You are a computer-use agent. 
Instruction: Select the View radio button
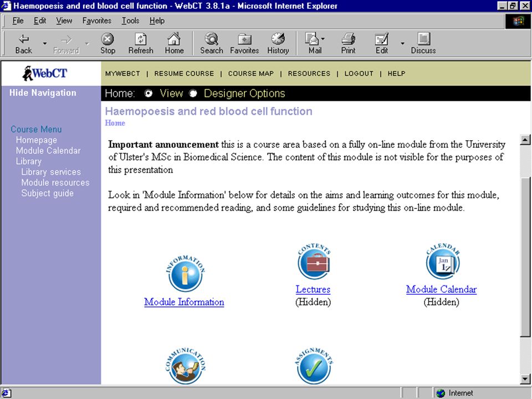coord(149,93)
